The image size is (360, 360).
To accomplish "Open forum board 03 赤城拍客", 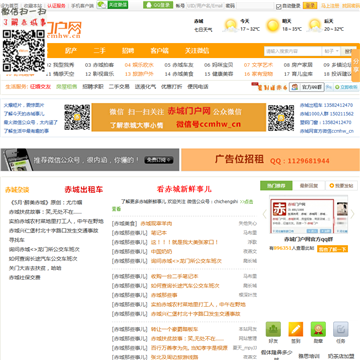I will click(x=99, y=65).
